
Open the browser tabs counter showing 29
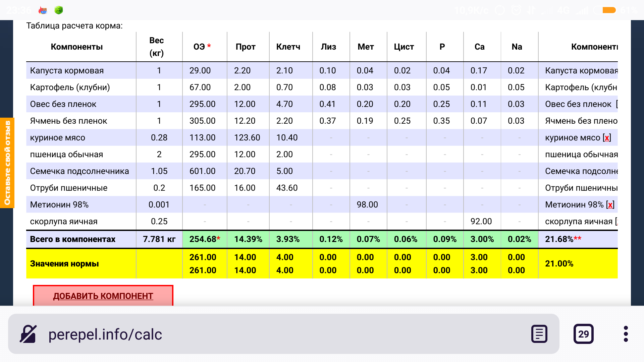click(583, 334)
